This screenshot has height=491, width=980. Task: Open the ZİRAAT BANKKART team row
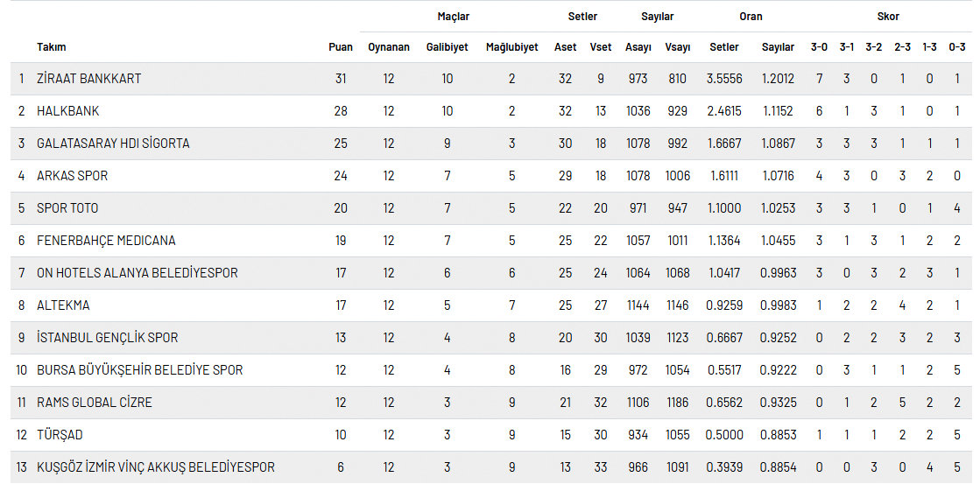[x=490, y=79]
